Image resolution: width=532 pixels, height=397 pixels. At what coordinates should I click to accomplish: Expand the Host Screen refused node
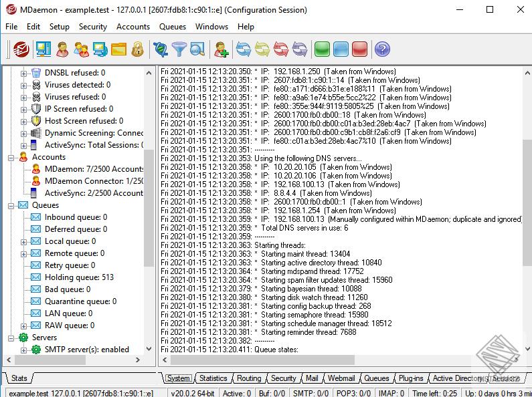tap(23, 122)
